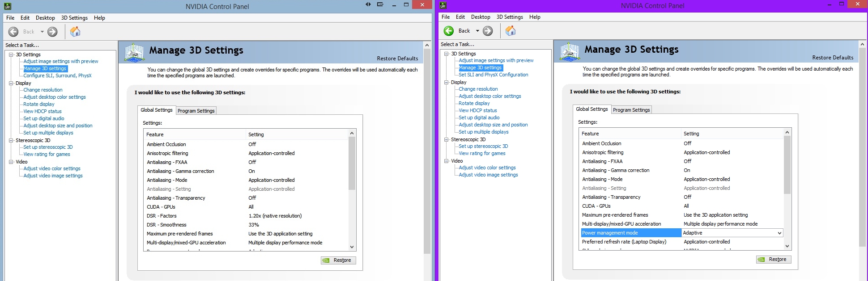Select DSR - Smoothness row in left window
The height and width of the screenshot is (281, 868).
[246, 225]
